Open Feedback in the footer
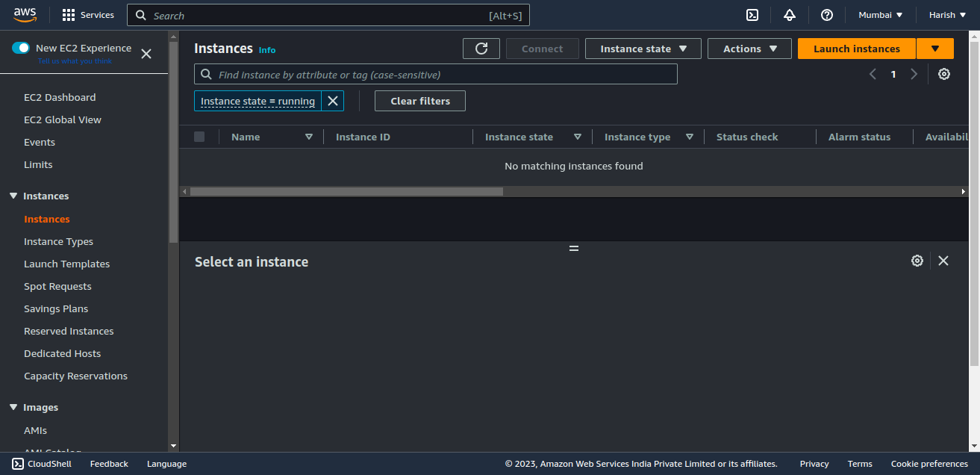The height and width of the screenshot is (475, 980). pos(109,464)
